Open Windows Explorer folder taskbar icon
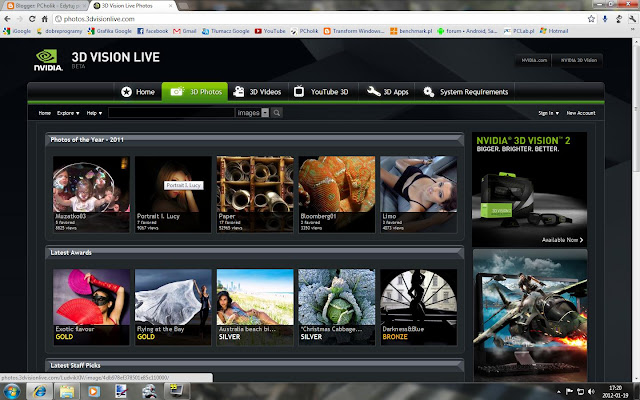Image resolution: width=640 pixels, height=400 pixels. coord(67,391)
